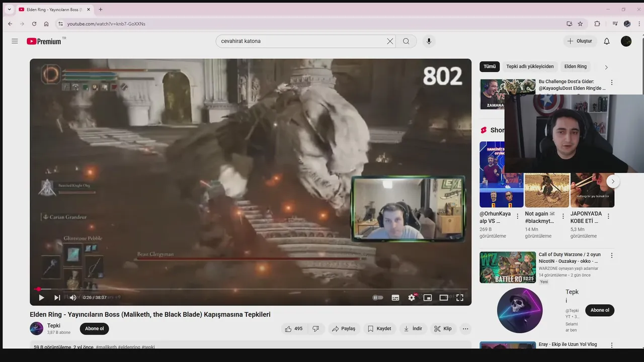The height and width of the screenshot is (362, 644).
Task: Create a clip with Klip button
Action: pos(443,329)
